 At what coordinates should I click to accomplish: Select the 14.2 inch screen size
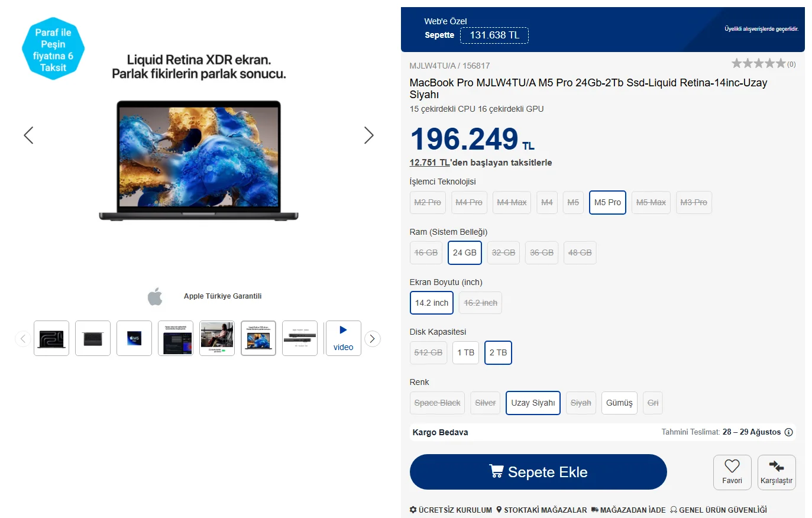click(x=432, y=303)
